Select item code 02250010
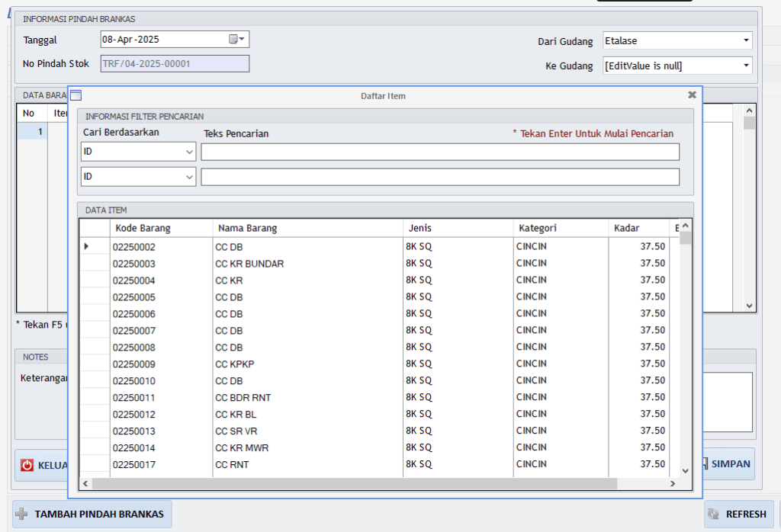 134,381
